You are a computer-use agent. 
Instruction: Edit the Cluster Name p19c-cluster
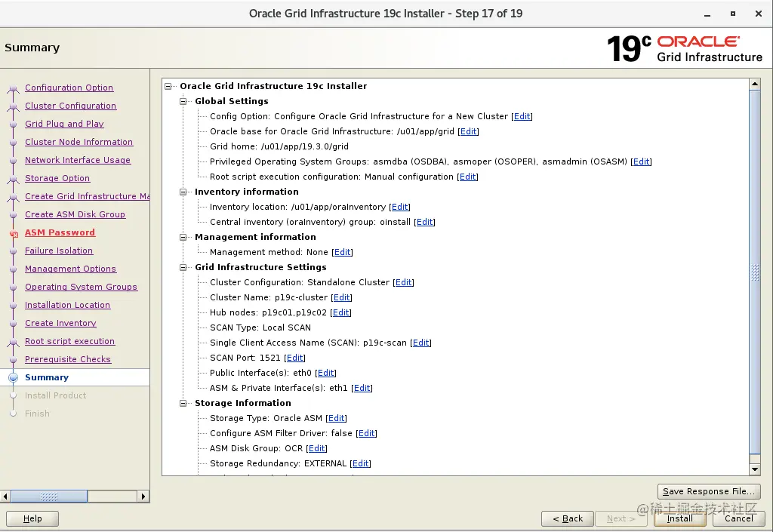(342, 298)
